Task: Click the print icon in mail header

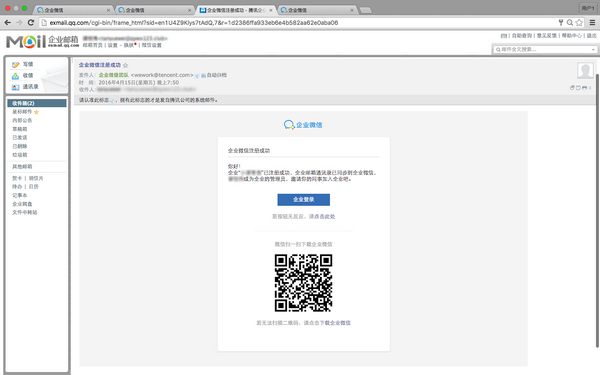Action: (x=584, y=88)
